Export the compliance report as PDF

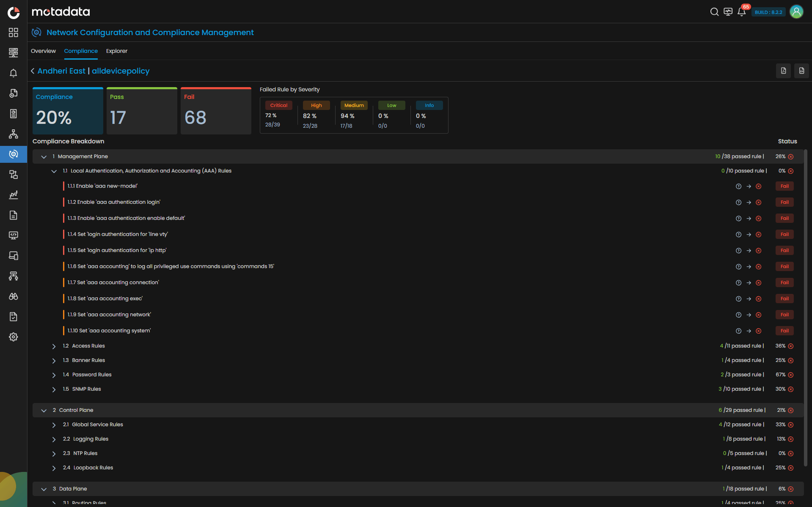pyautogui.click(x=783, y=71)
